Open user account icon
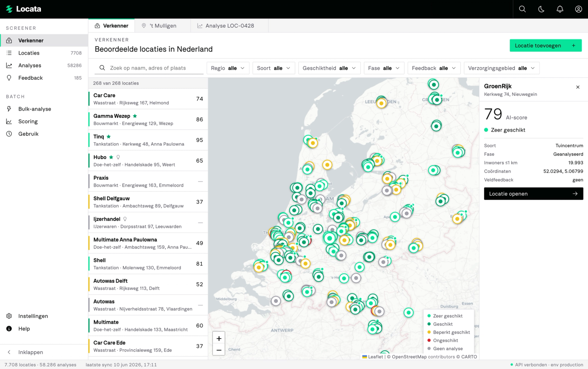Viewport: 588px width, 369px height. click(579, 9)
